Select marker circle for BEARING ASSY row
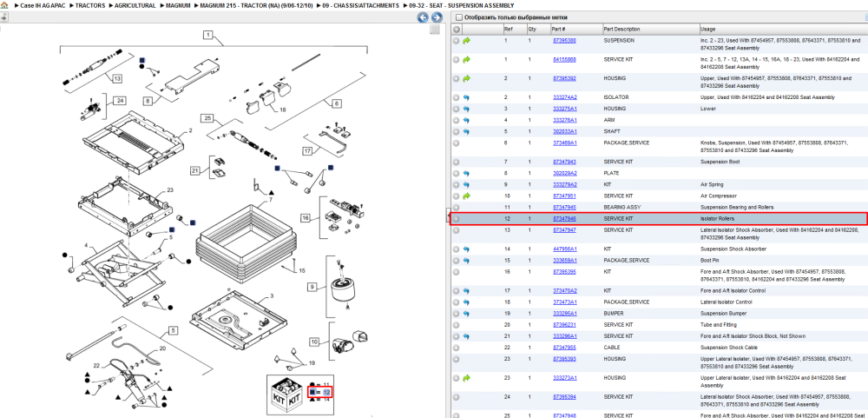 (457, 208)
